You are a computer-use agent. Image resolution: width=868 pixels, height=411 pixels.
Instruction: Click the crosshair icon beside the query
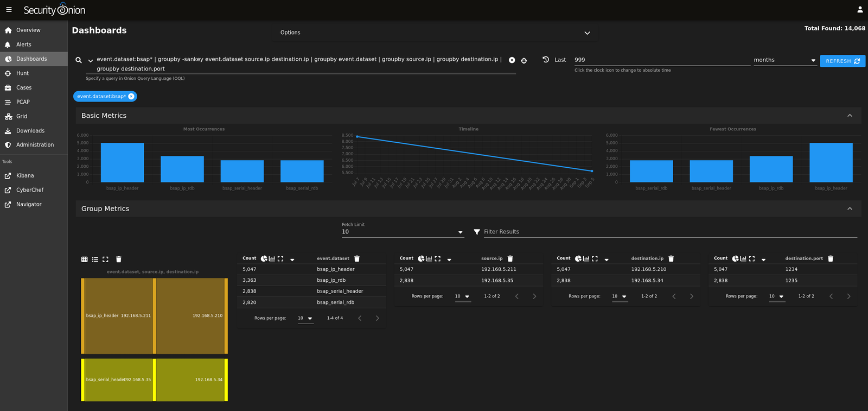tap(524, 61)
